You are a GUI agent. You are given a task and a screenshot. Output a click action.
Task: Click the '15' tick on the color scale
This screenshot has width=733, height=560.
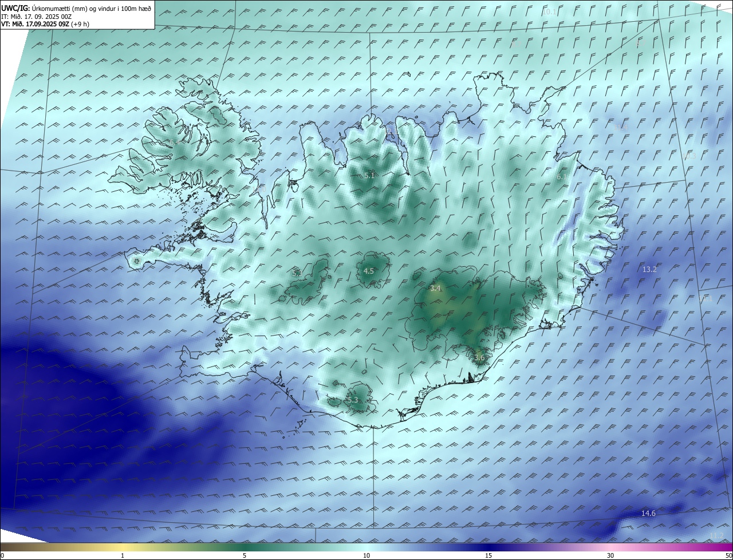pyautogui.click(x=488, y=555)
